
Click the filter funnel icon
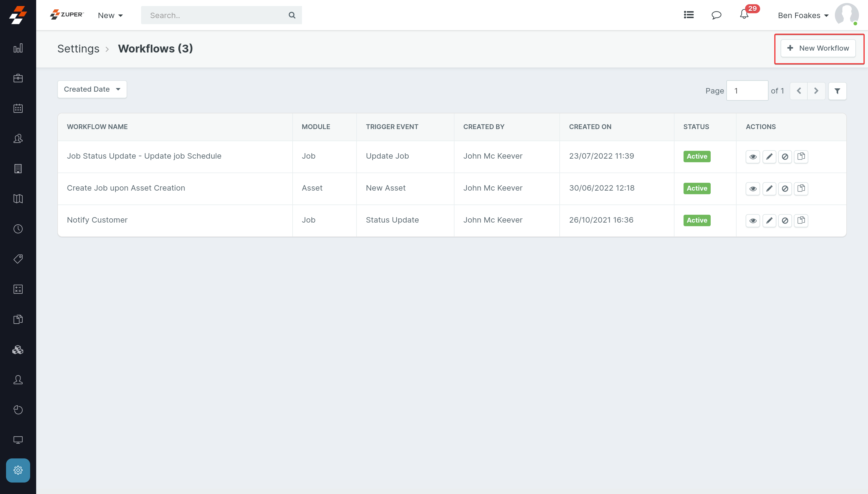837,91
